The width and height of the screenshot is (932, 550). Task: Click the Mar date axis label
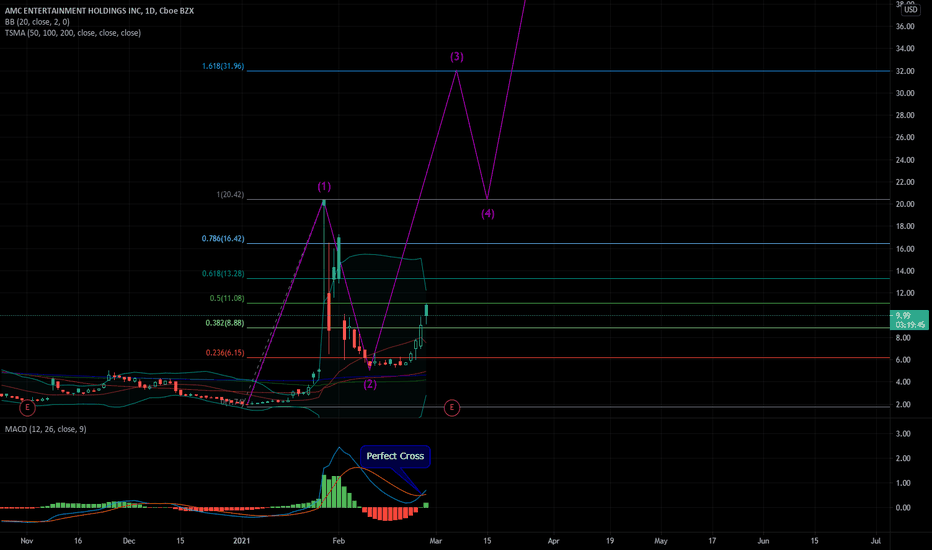pyautogui.click(x=436, y=541)
